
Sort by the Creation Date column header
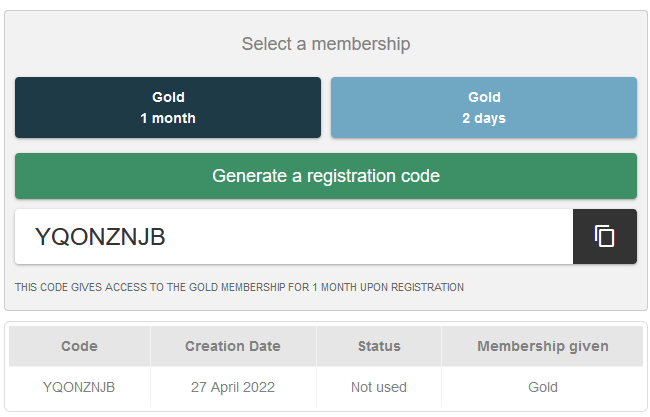pos(233,346)
